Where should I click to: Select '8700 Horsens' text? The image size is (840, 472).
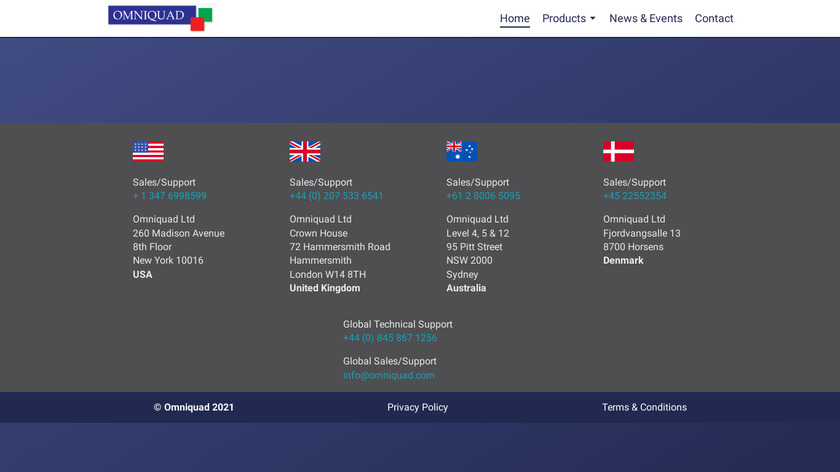coord(633,247)
